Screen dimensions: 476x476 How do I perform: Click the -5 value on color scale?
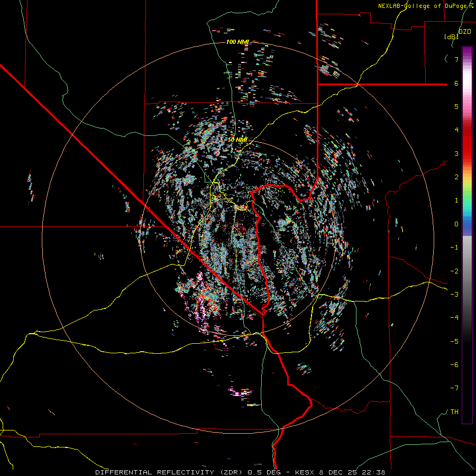[x=454, y=342]
